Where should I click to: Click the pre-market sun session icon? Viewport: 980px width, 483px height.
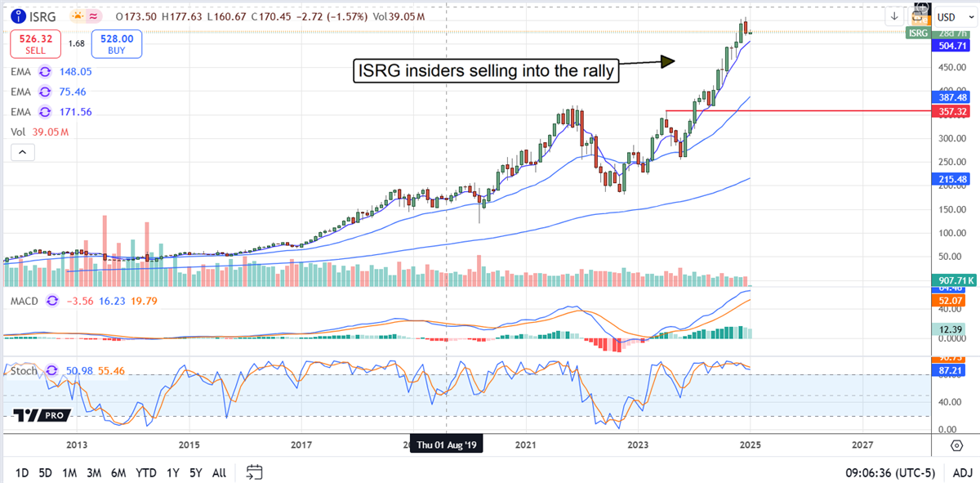[78, 16]
